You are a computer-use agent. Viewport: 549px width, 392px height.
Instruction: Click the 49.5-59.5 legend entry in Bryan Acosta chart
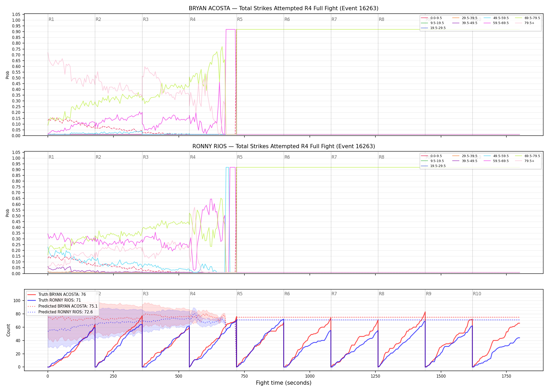pos(496,18)
